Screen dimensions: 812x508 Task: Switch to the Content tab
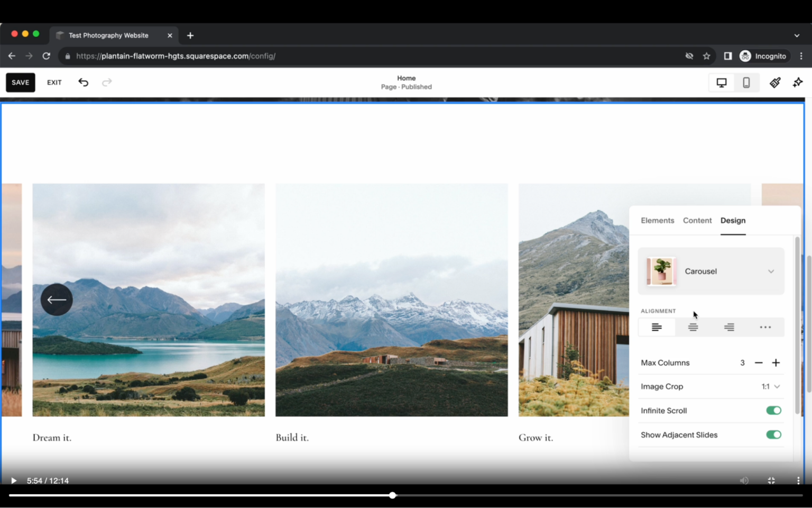(697, 221)
